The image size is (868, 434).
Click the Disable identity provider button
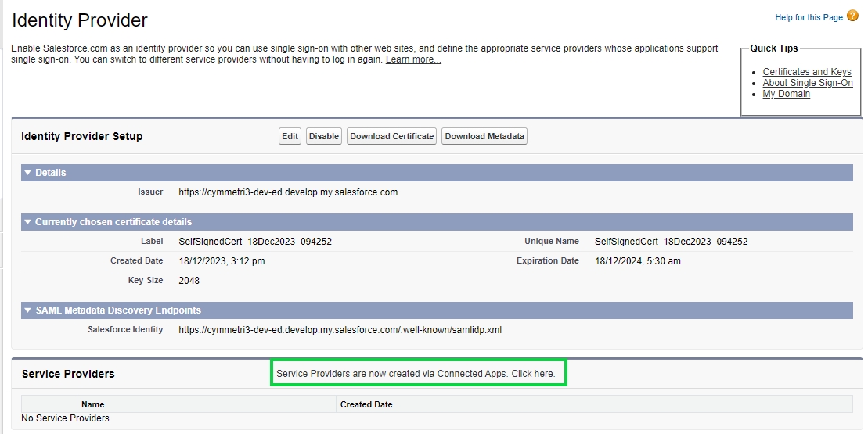pyautogui.click(x=323, y=136)
